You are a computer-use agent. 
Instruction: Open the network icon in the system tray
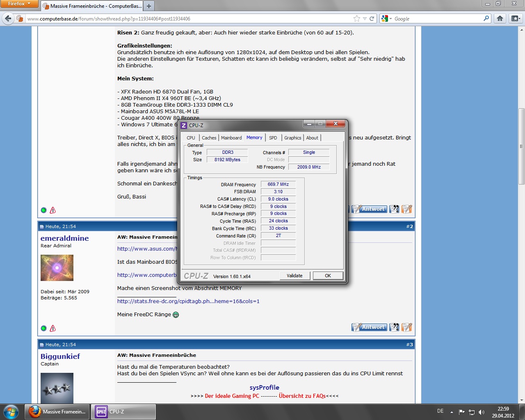tap(472, 412)
